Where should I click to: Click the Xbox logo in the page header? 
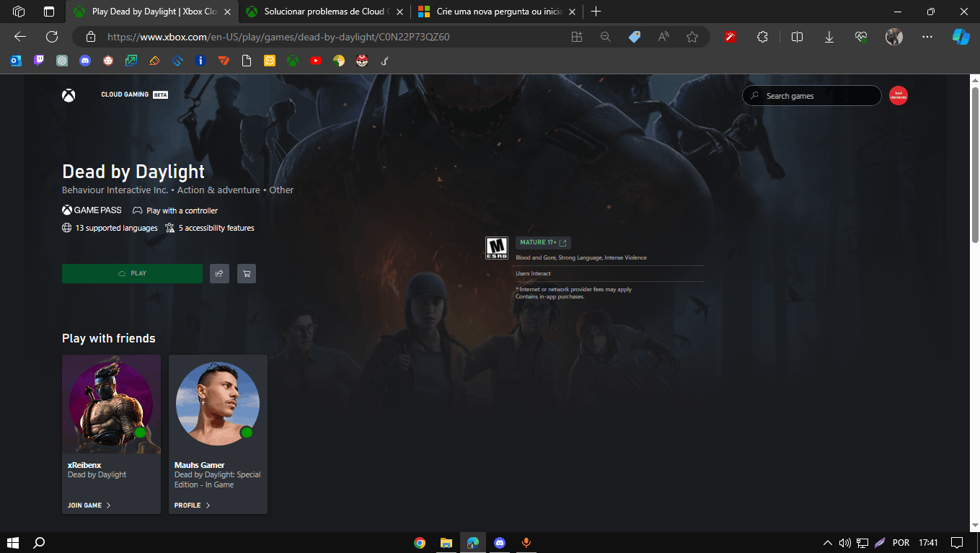pyautogui.click(x=69, y=95)
